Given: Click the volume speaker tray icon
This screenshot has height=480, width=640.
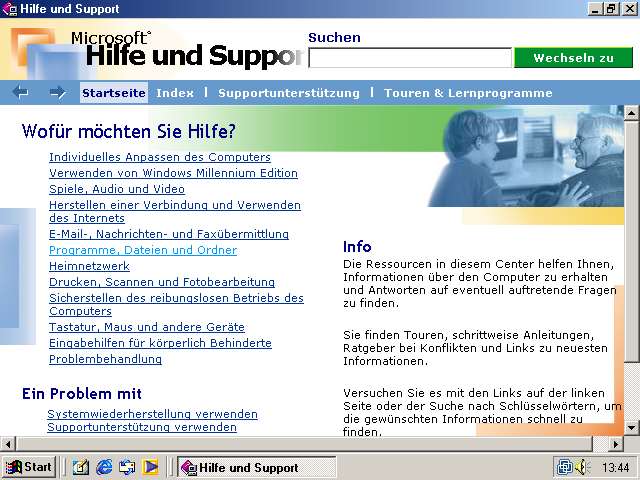Looking at the screenshot, I should [x=583, y=467].
